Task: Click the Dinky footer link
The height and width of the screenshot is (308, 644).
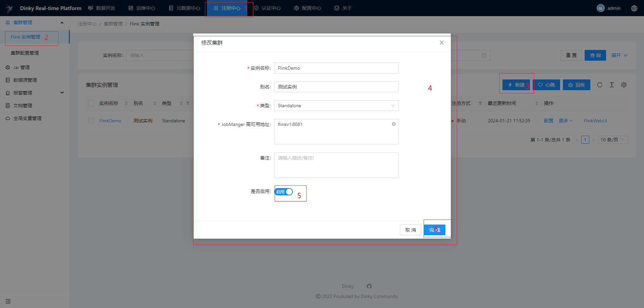Action: point(348,286)
